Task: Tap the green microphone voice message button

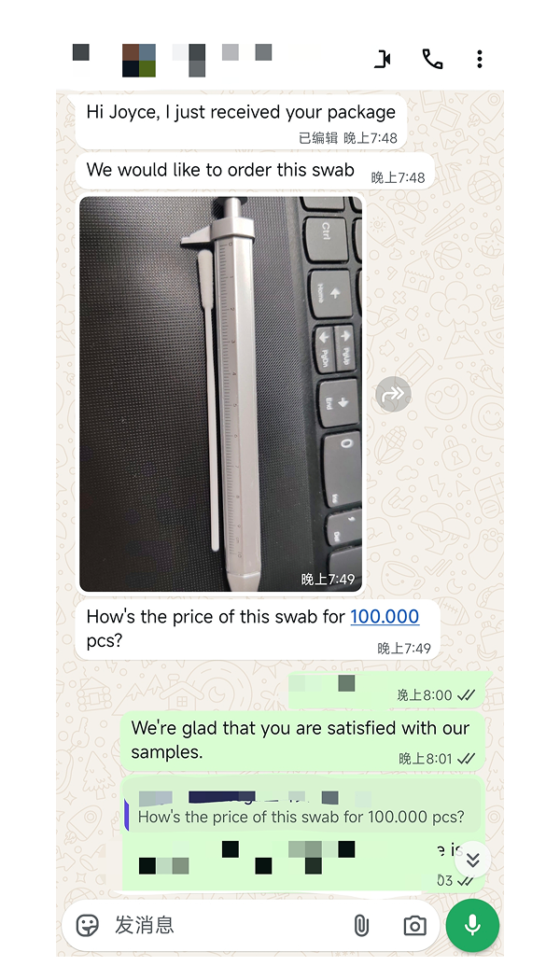Action: tap(472, 925)
